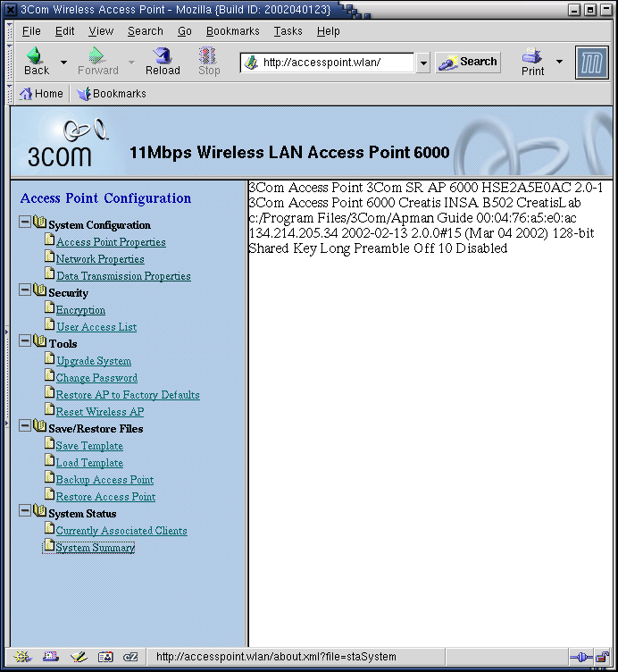The width and height of the screenshot is (618, 672).
Task: Click the Mozilla throbber logo
Action: point(592,63)
